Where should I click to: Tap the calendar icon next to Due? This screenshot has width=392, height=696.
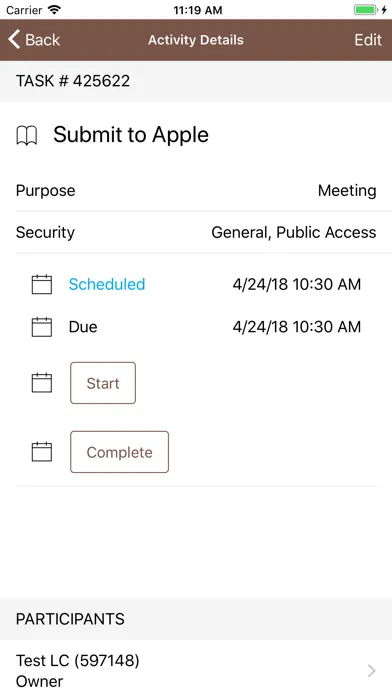42,327
